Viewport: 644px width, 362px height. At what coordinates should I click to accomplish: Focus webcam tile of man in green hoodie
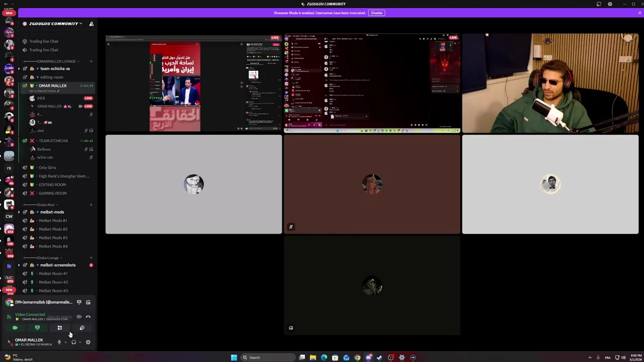(x=550, y=83)
